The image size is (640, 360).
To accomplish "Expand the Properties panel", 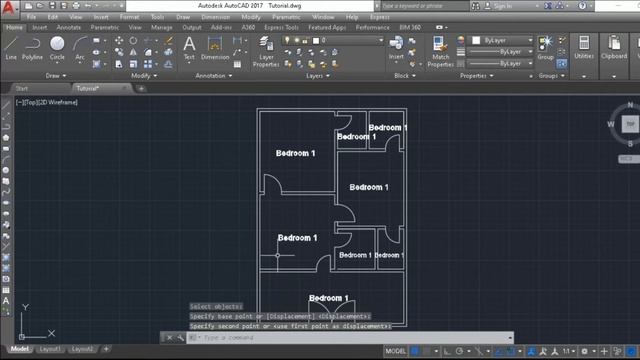I will (476, 76).
